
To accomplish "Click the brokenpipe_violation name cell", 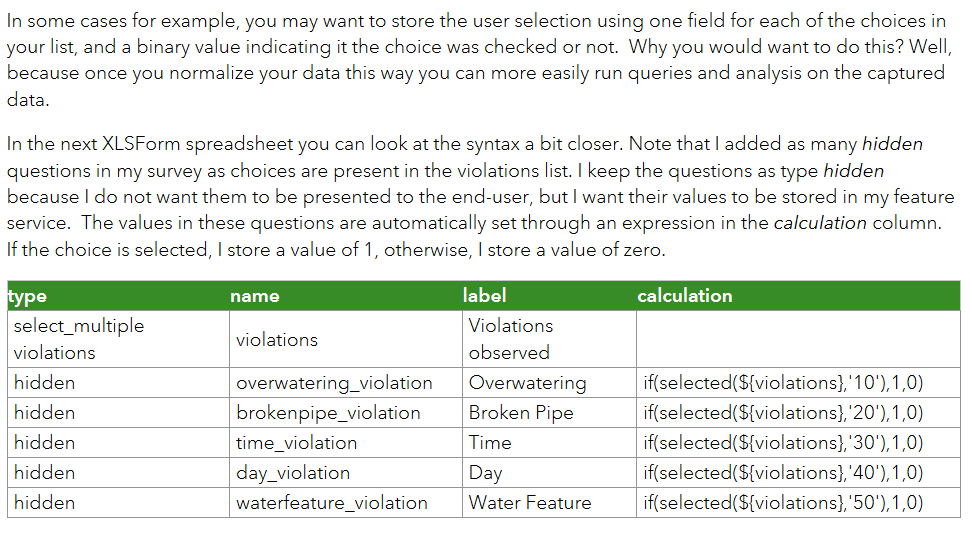I will [346, 413].
